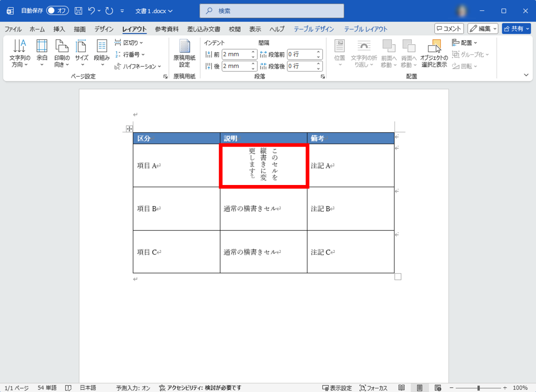The image size is (536, 392).
Task: Open 原稿用紙設定 manuscript paper settings
Action: (x=184, y=53)
